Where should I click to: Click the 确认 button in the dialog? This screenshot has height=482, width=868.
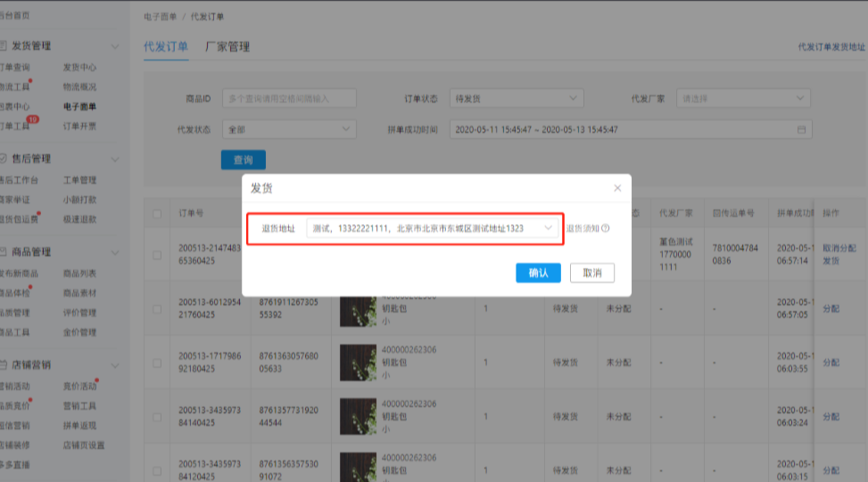pyautogui.click(x=538, y=273)
